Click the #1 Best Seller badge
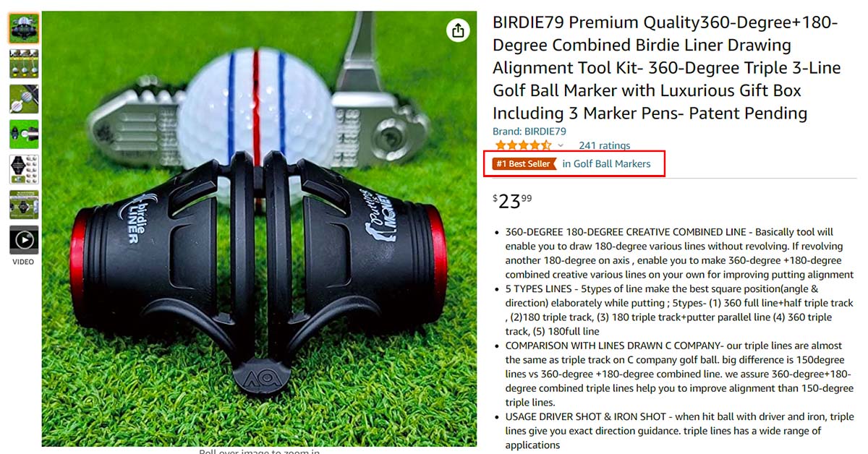 tap(525, 164)
